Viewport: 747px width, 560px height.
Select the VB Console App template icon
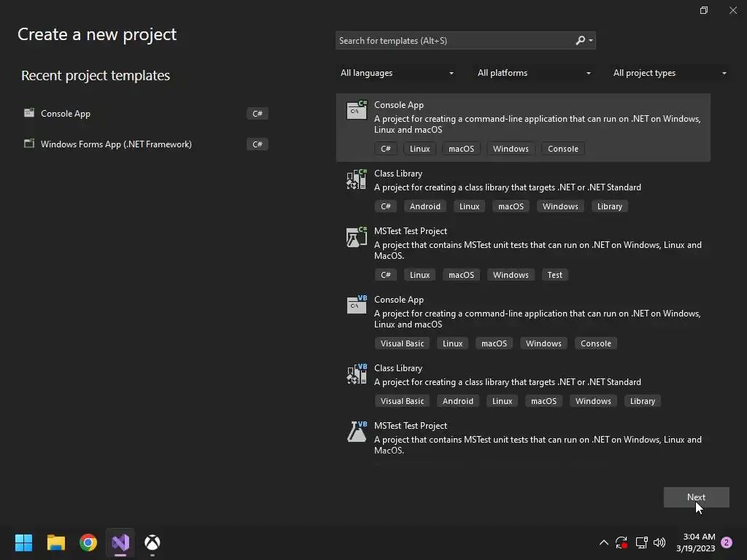[356, 305]
